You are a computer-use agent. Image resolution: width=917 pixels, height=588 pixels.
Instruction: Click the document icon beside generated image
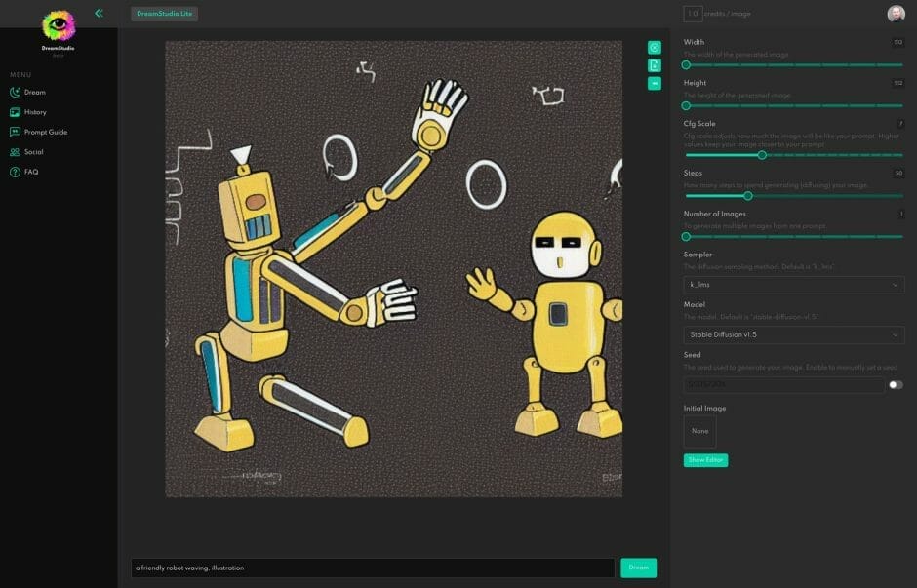[x=655, y=65]
